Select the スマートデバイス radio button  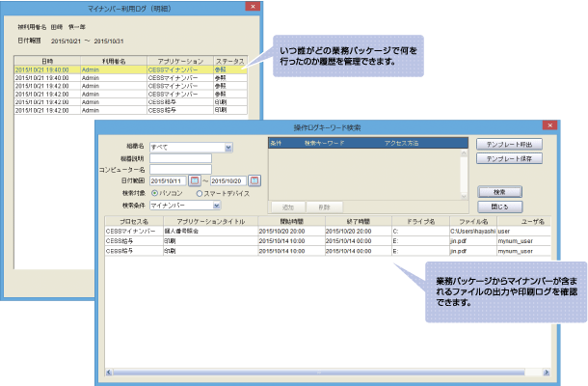[200, 193]
